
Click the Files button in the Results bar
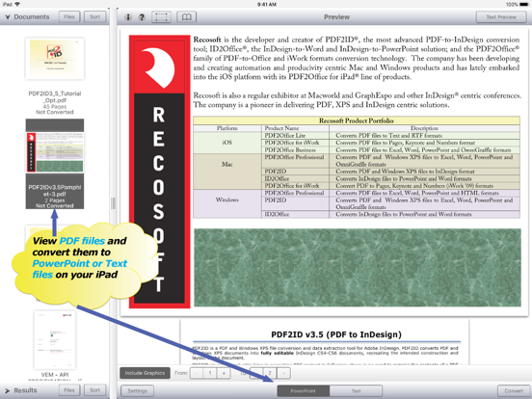pyautogui.click(x=69, y=390)
